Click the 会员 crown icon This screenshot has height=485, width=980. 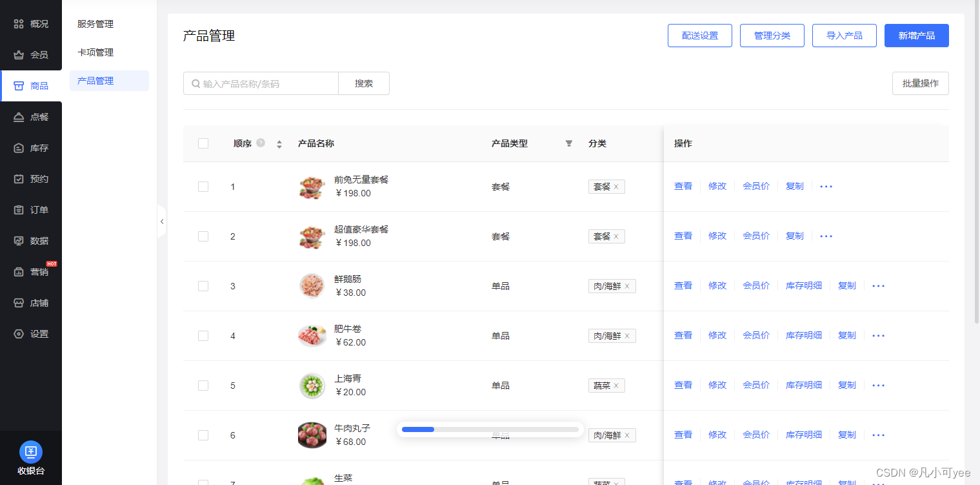[x=19, y=55]
